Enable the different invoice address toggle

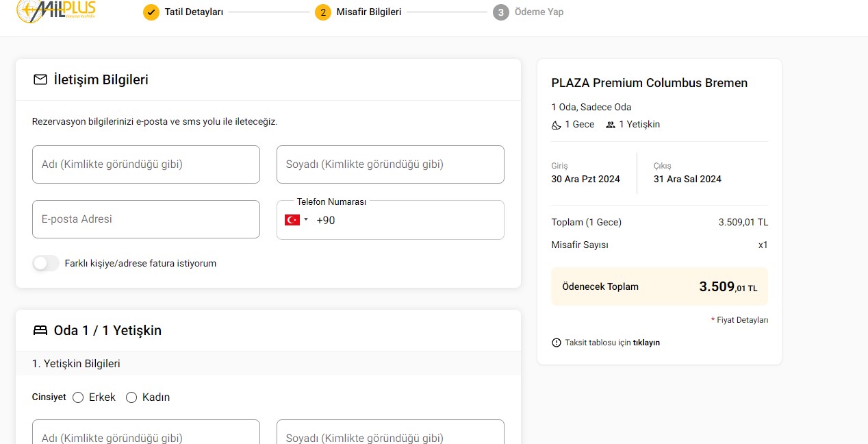[x=46, y=263]
